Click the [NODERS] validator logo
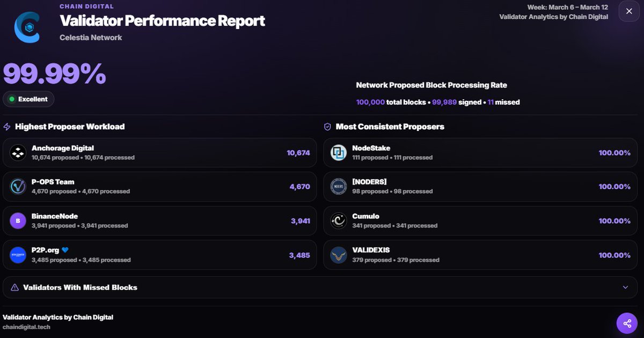Screen dimensions: 644x338 point(339,187)
